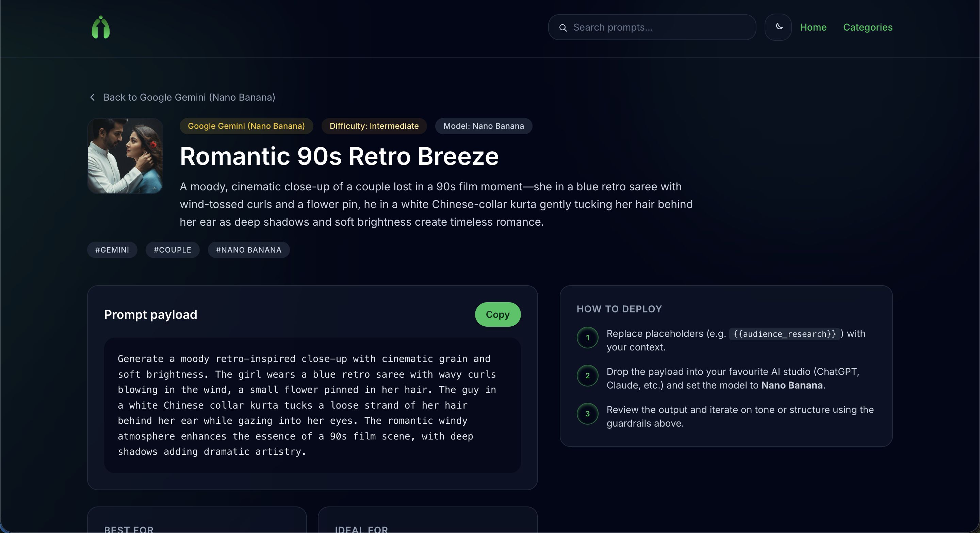
Task: Click inside the prompt payload text block
Action: point(312,405)
